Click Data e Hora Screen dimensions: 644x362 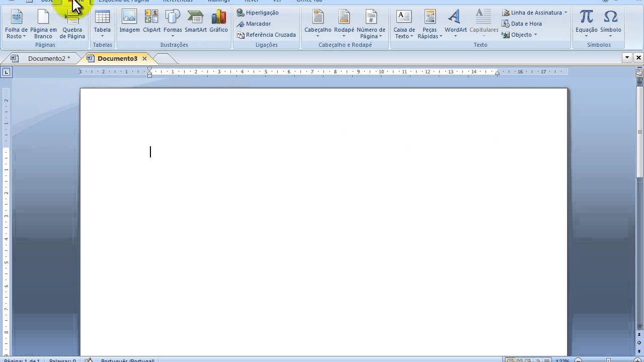pos(522,24)
